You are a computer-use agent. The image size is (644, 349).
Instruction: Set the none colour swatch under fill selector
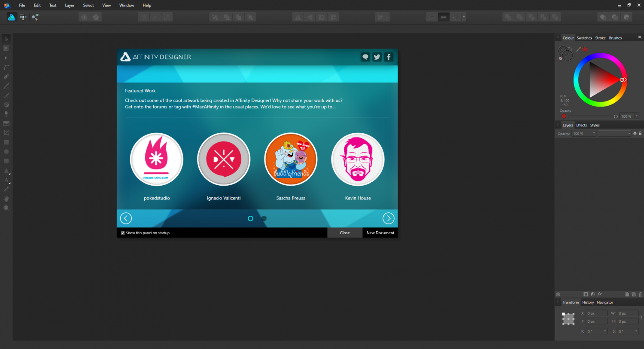561,58
